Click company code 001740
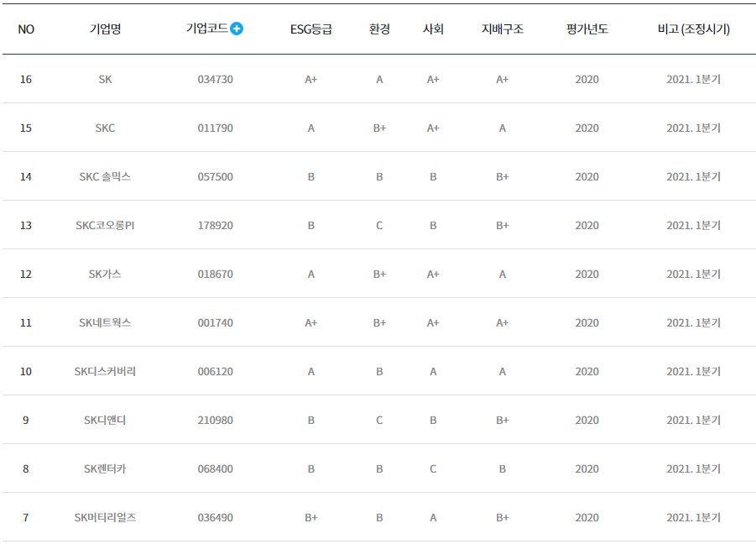The height and width of the screenshot is (544, 756). click(215, 322)
